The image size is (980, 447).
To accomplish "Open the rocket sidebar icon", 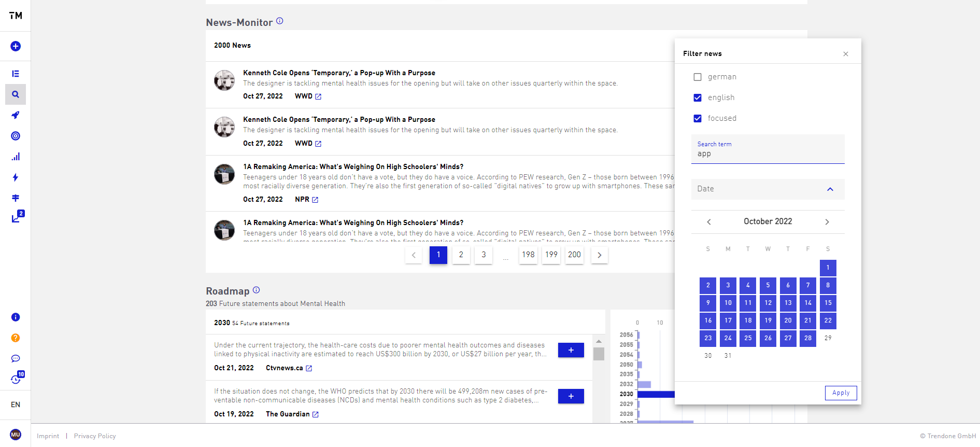I will 16,115.
